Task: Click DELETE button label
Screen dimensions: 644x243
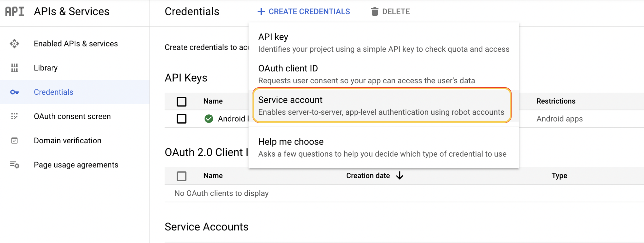Action: pos(396,12)
